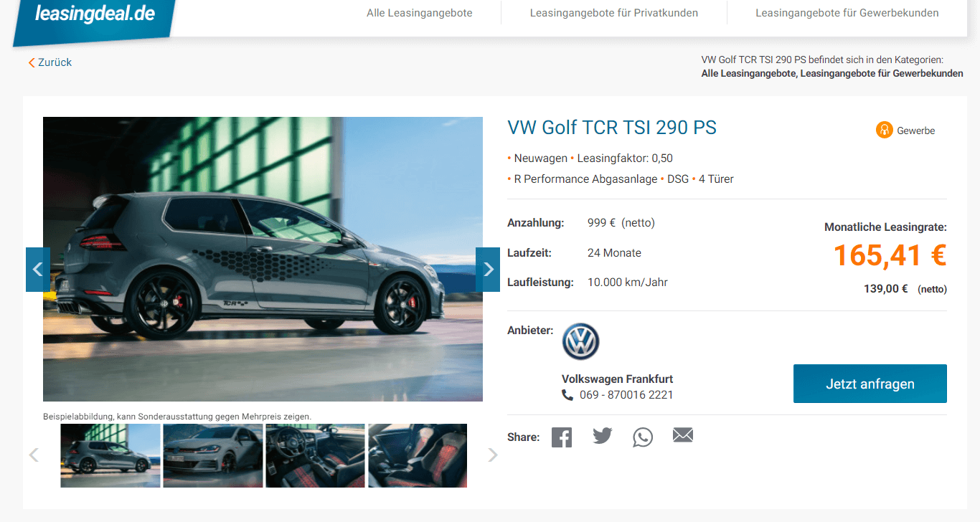The height and width of the screenshot is (522, 980).
Task: Click the Neuwagen feature text
Action: pos(541,158)
